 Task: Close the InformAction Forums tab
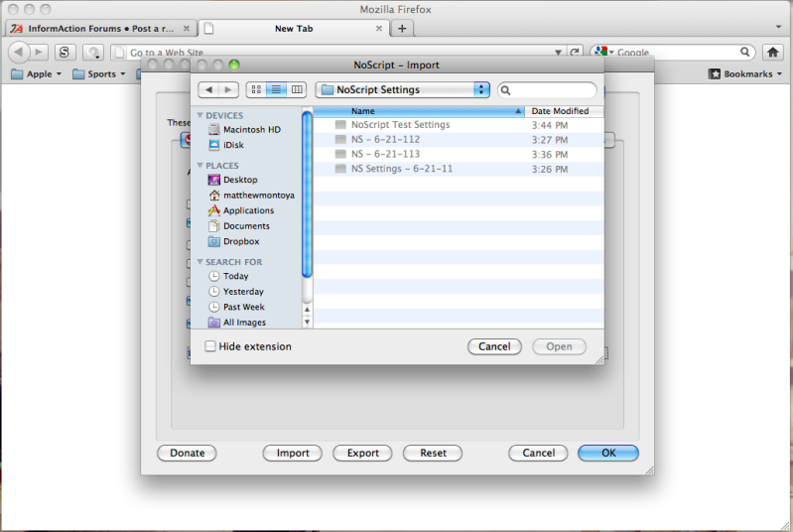coord(187,29)
